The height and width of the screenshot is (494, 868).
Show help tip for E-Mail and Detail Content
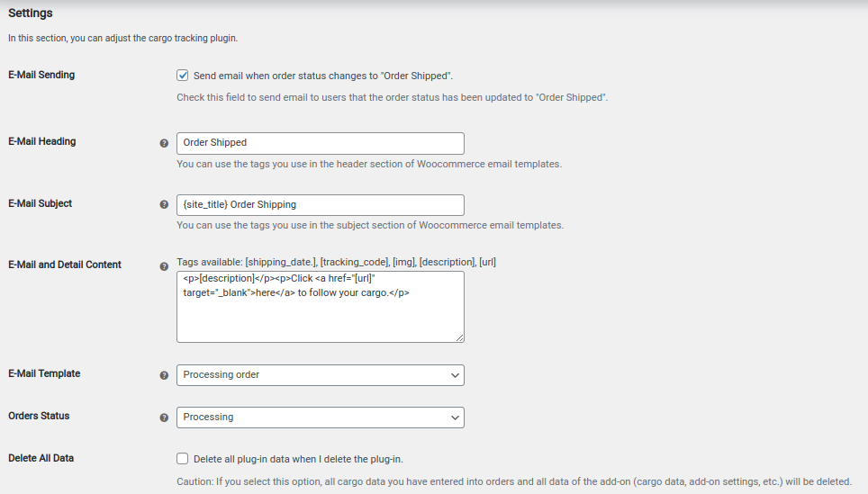coord(164,266)
